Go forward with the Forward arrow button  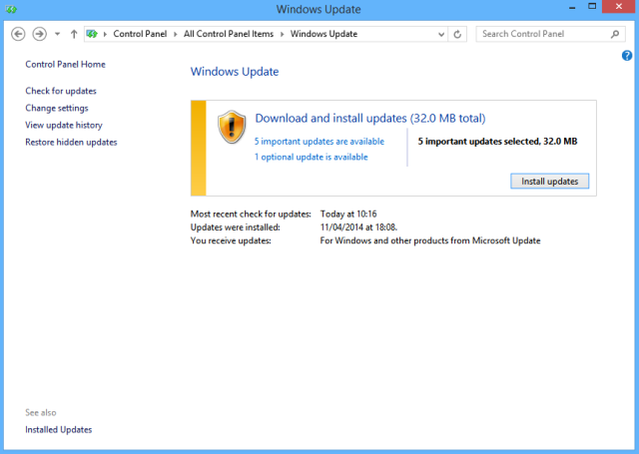40,34
